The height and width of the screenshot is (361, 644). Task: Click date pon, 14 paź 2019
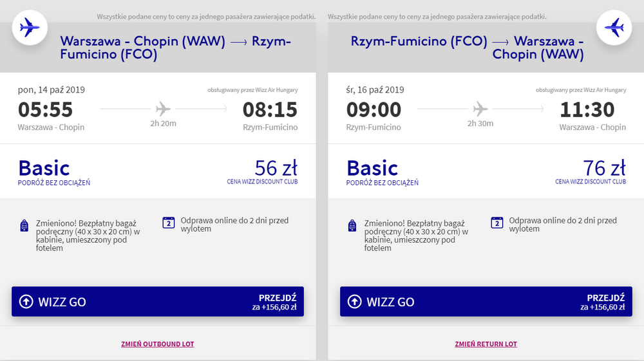52,90
